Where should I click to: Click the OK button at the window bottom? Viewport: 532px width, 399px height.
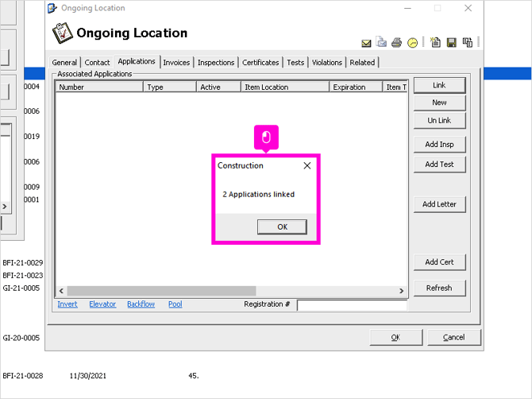pos(396,338)
